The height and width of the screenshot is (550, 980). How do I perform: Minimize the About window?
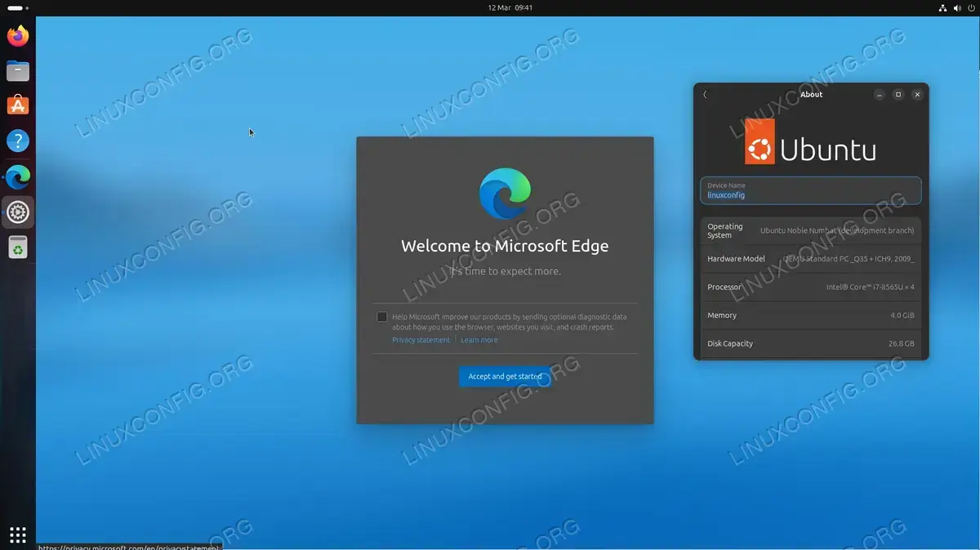pyautogui.click(x=879, y=95)
